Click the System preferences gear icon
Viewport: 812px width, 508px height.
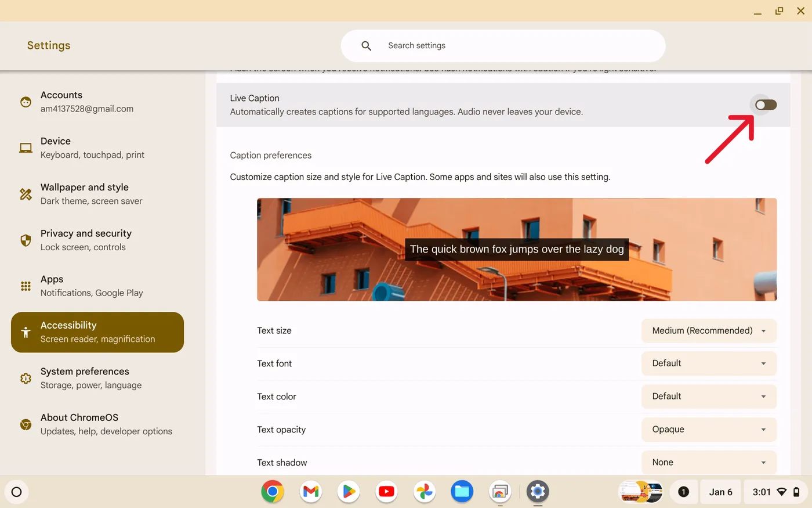click(26, 379)
